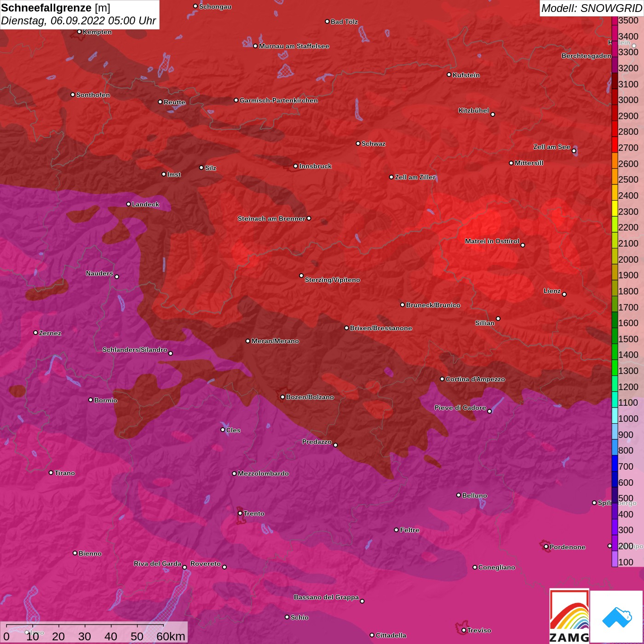Click the Modell: SNOWGRID label
Screen dimensions: 644x644
(x=592, y=8)
